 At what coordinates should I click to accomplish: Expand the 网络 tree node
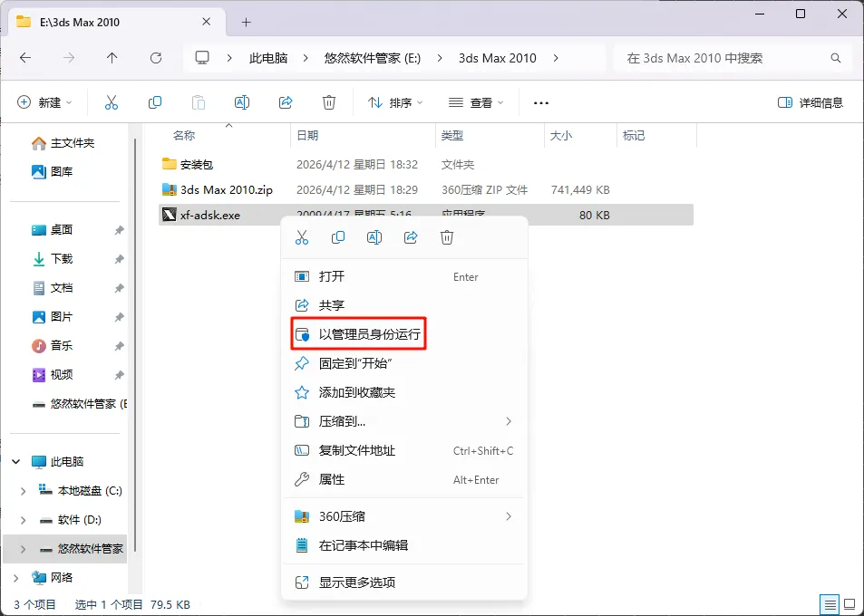[x=16, y=577]
